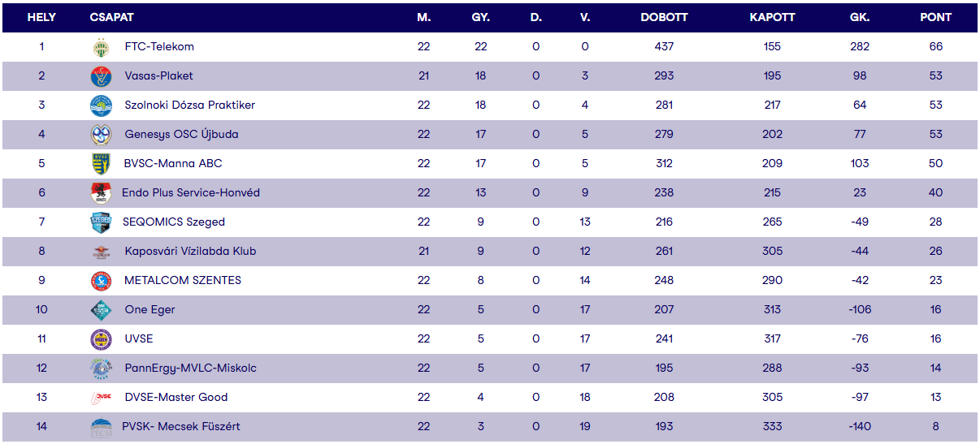
Task: Click the KAPOTT column header
Action: [772, 17]
